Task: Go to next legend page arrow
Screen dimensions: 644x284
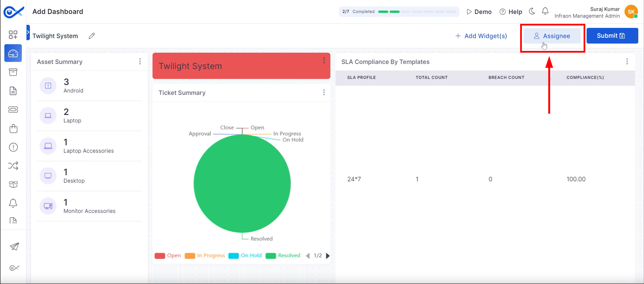Action: tap(328, 256)
